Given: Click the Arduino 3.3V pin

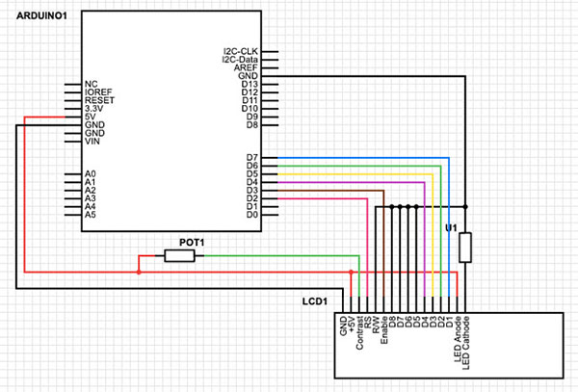Looking at the screenshot, I should (97, 109).
